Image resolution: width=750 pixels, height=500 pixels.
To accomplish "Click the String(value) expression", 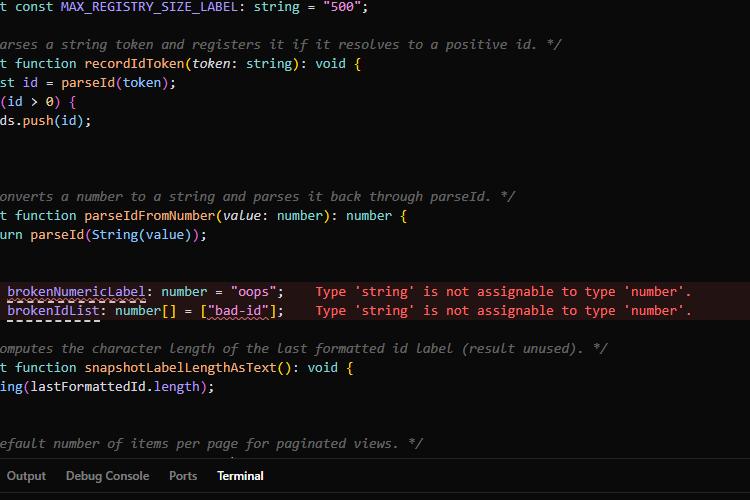I will pyautogui.click(x=142, y=235).
